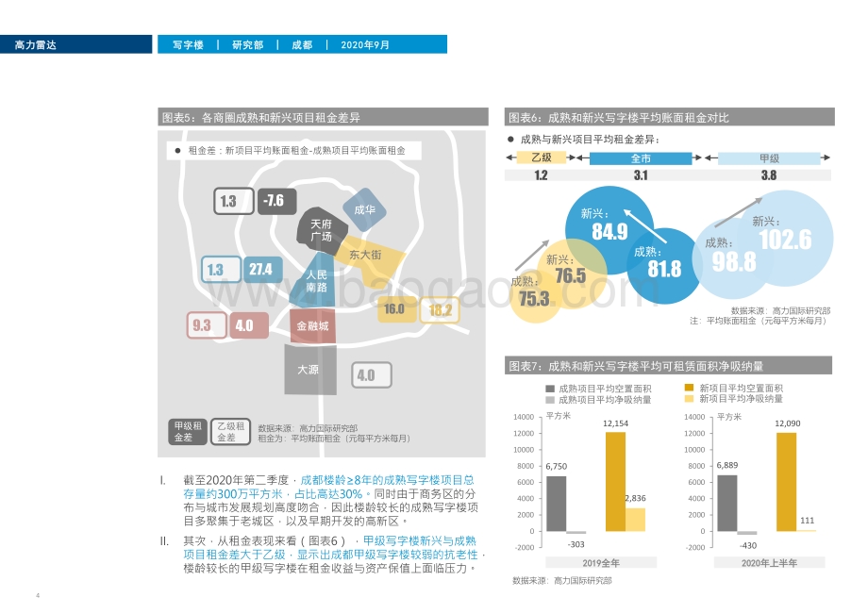Click the 3.8 difference value
This screenshot has height=614, width=868.
(x=768, y=175)
